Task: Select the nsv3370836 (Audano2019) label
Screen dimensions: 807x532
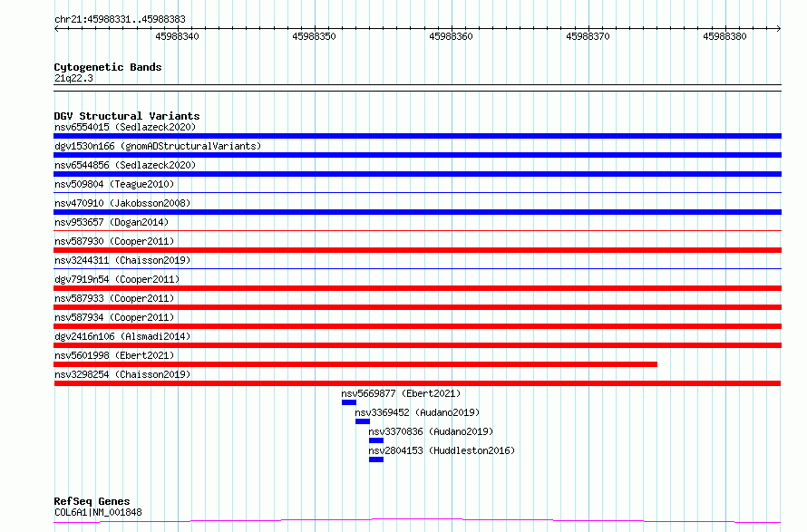Action: tap(431, 431)
